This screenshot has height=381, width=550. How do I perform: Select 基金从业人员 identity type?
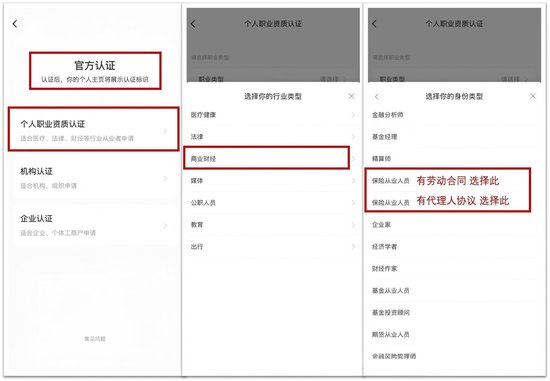tap(454, 290)
